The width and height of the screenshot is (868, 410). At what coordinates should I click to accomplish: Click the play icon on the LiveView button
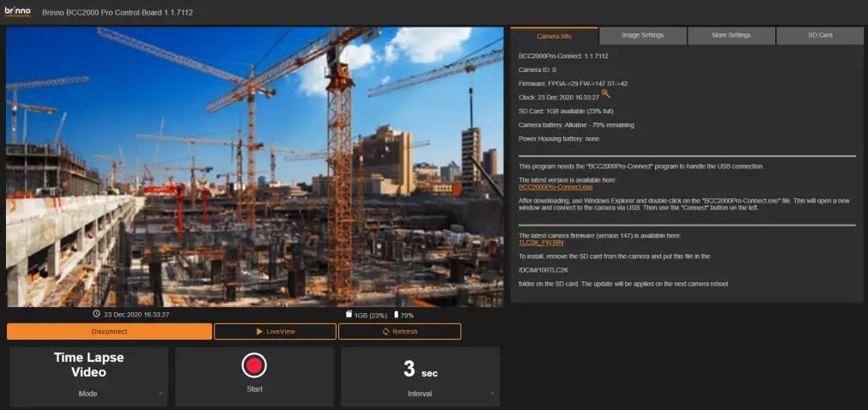pos(259,331)
